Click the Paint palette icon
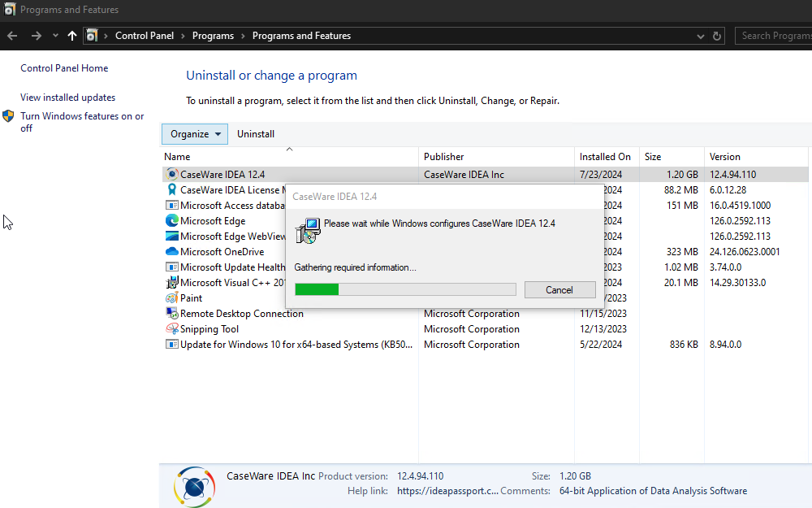Image resolution: width=812 pixels, height=508 pixels. click(x=171, y=298)
